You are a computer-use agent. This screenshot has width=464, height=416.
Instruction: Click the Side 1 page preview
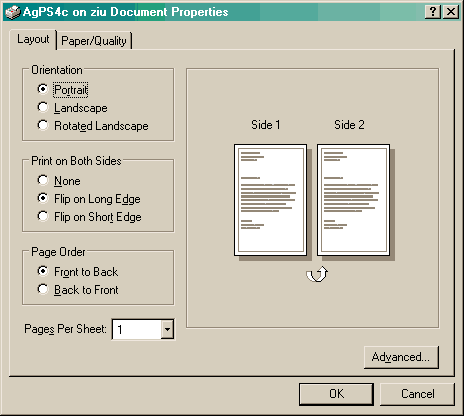point(270,200)
